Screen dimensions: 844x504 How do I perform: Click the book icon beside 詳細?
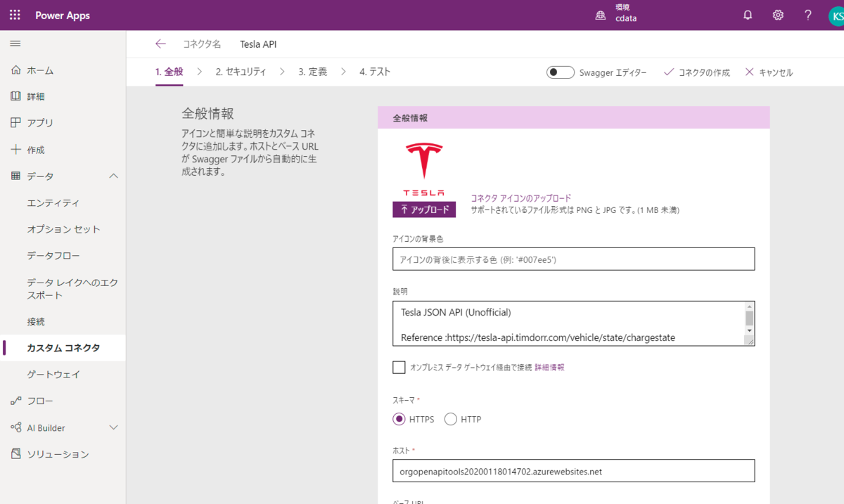coord(16,96)
